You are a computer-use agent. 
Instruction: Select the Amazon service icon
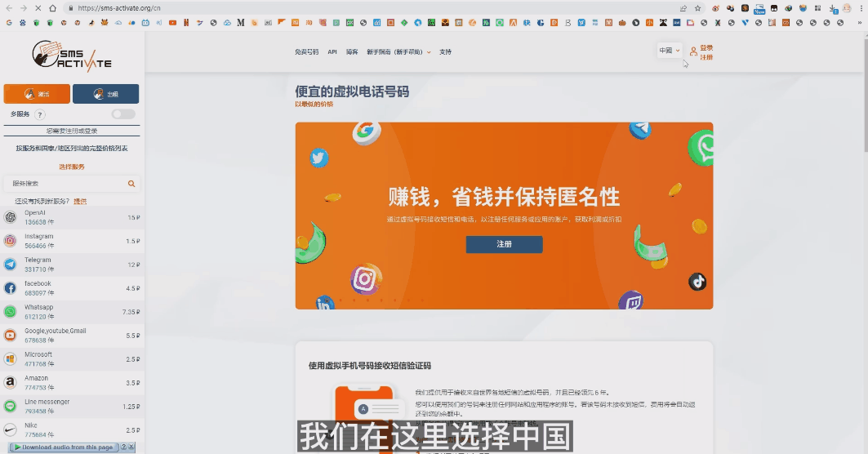(x=11, y=383)
